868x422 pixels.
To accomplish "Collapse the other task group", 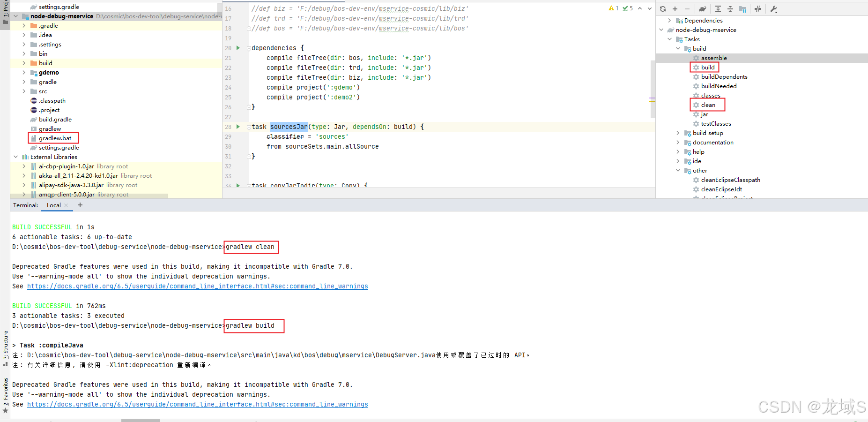I will tap(678, 170).
